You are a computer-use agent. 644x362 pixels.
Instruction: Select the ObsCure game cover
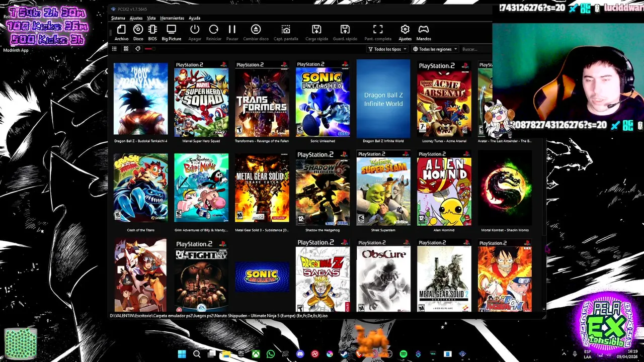point(383,276)
